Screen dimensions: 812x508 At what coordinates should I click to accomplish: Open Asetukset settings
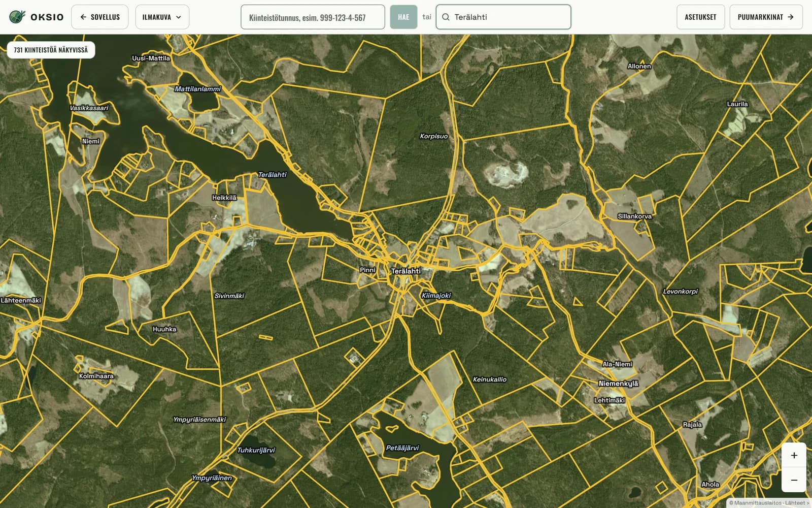coord(700,17)
